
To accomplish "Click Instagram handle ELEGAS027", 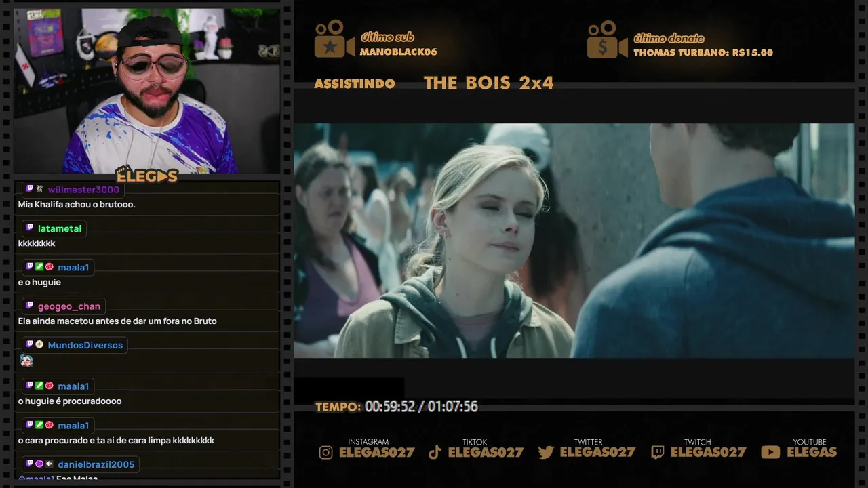I will tap(377, 452).
